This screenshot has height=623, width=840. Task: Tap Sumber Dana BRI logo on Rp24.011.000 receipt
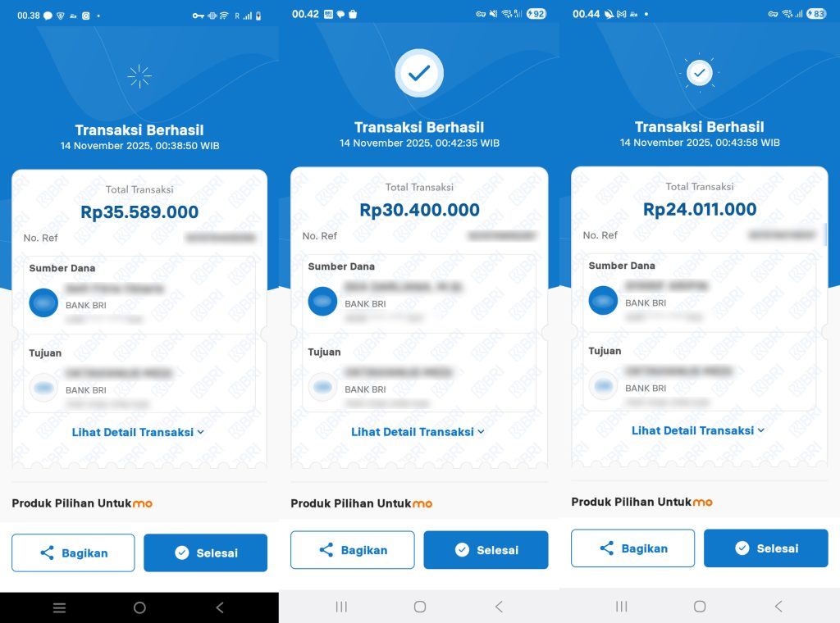(x=603, y=300)
